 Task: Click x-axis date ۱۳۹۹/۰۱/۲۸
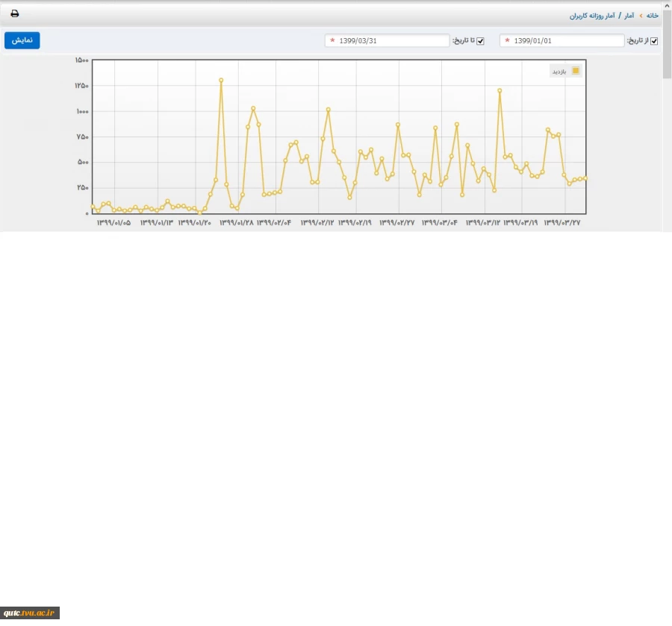(x=237, y=222)
